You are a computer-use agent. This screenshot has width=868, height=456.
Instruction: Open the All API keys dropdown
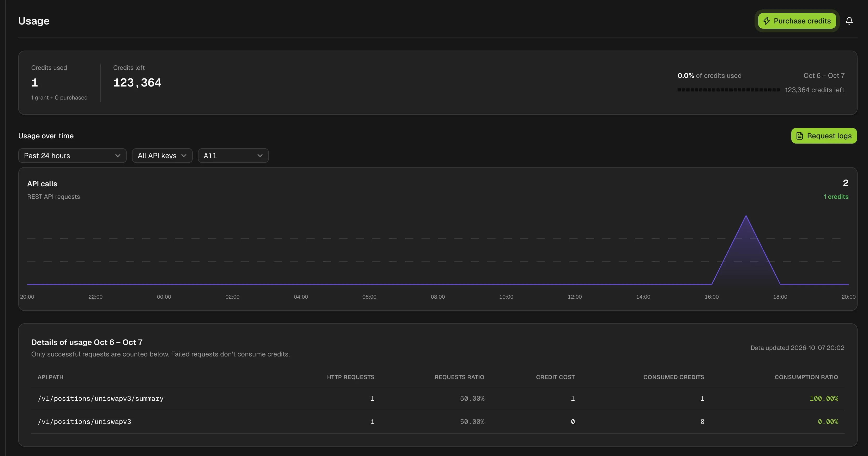(x=162, y=156)
